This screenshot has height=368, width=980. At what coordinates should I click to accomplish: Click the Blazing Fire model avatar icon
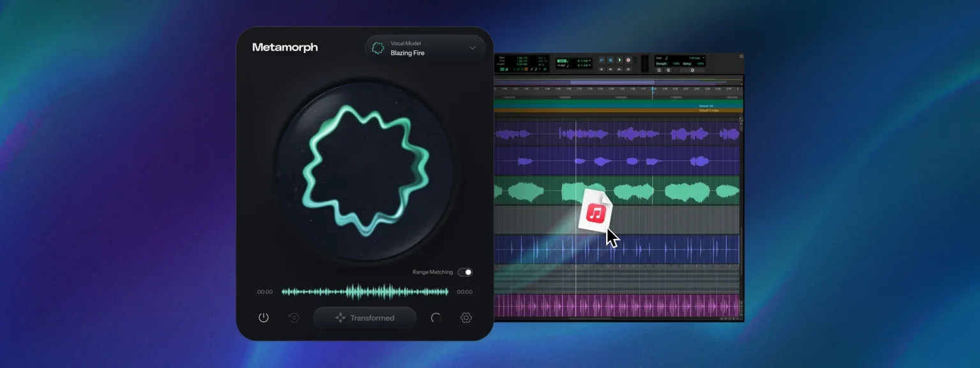[x=378, y=48]
